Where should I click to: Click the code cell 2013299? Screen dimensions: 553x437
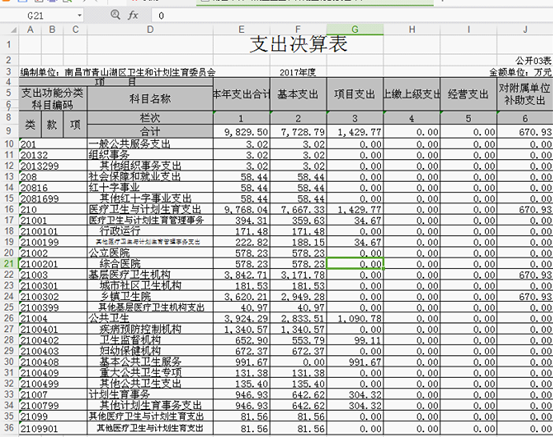(53, 166)
